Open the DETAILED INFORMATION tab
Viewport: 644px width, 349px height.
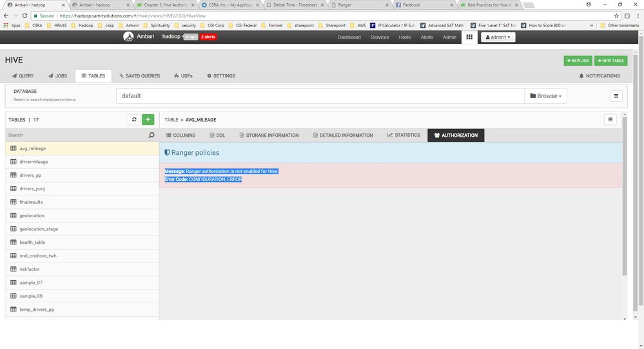tap(343, 135)
